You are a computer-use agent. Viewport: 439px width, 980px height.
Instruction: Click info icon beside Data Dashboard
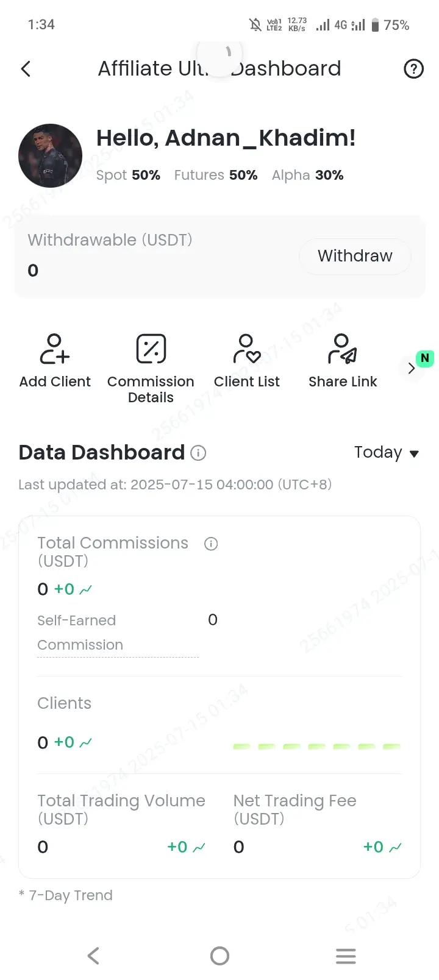[198, 453]
